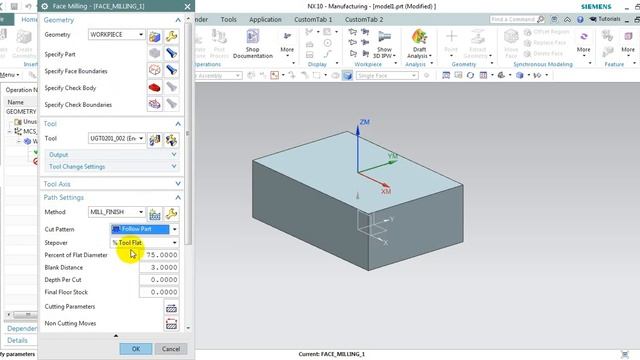Click Specify Part select icon
The width and height of the screenshot is (640, 360).
pyautogui.click(x=155, y=53)
